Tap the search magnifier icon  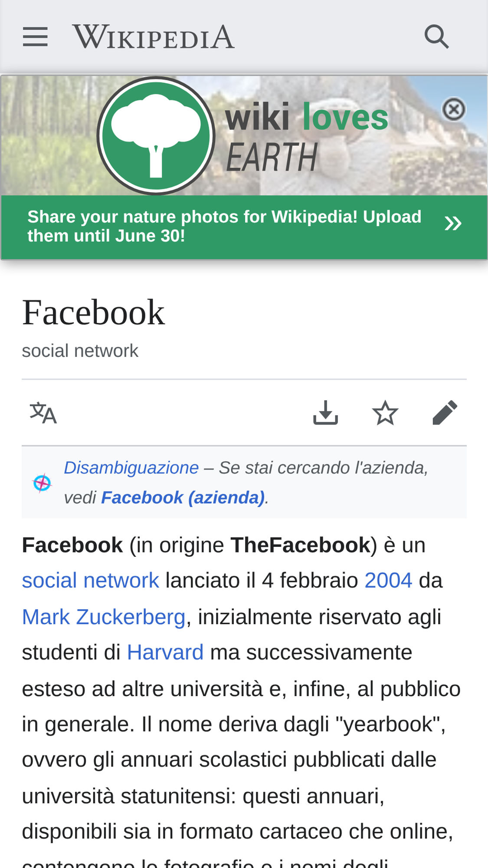[436, 36]
